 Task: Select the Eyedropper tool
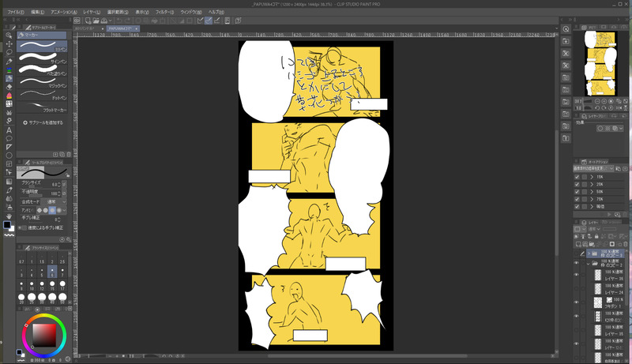9,190
